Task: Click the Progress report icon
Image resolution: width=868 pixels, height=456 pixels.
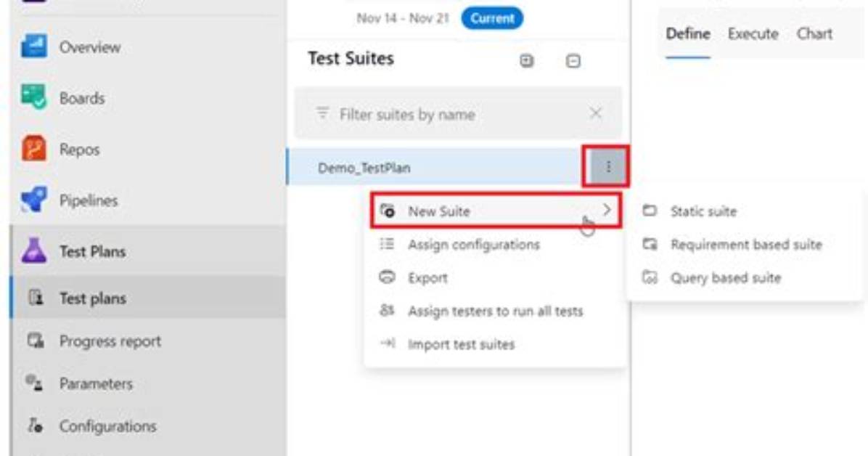Action: point(36,341)
